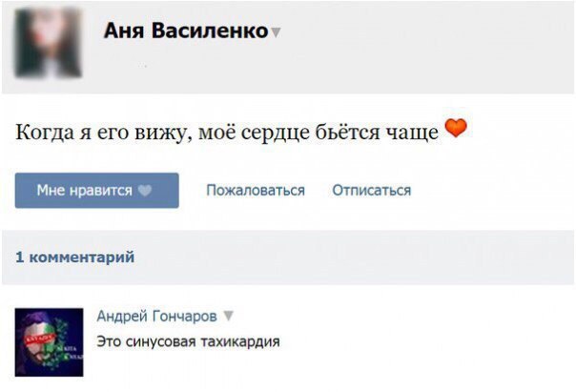
Task: Click the word "синусовая" in the comment
Action: coord(160,341)
